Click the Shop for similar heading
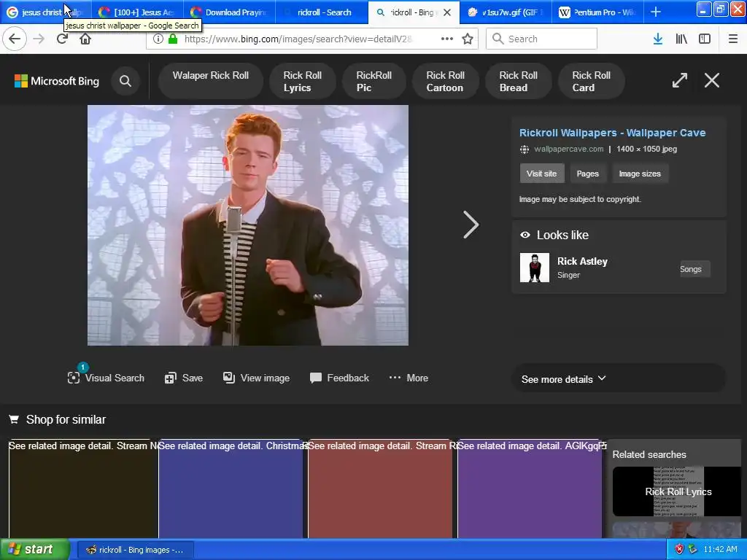The image size is (747, 560). (66, 419)
